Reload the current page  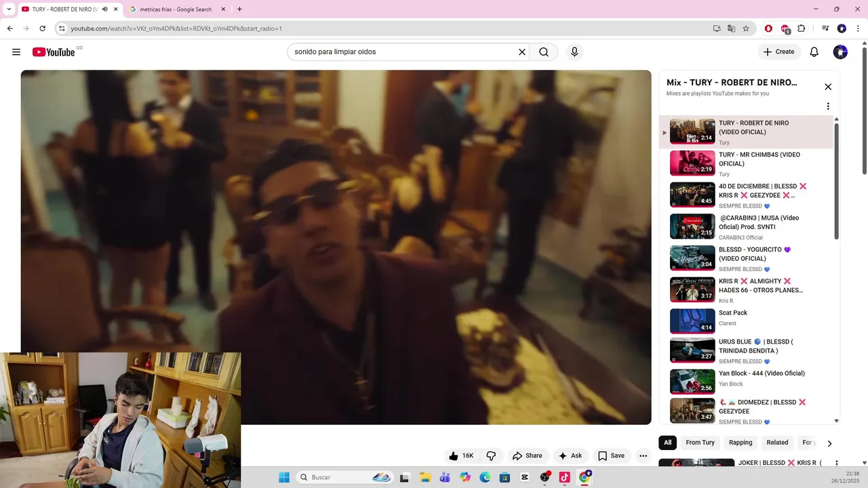[42, 28]
